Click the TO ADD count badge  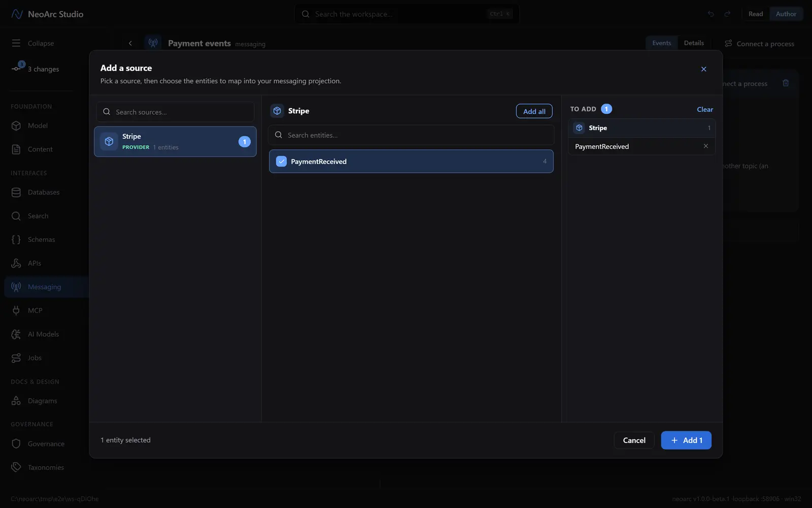point(606,109)
